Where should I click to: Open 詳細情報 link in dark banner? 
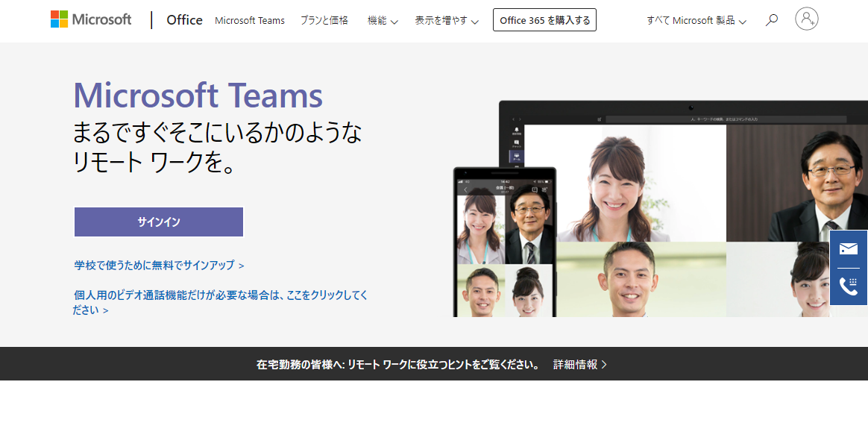[580, 364]
